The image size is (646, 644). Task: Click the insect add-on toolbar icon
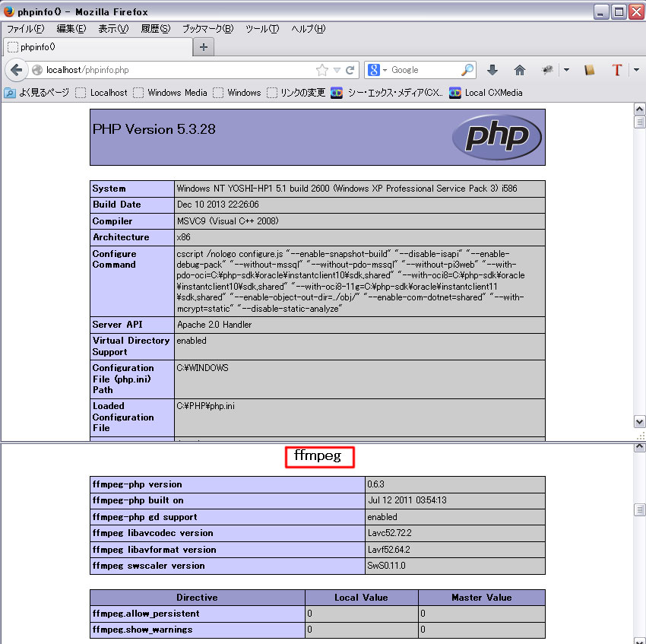[547, 70]
